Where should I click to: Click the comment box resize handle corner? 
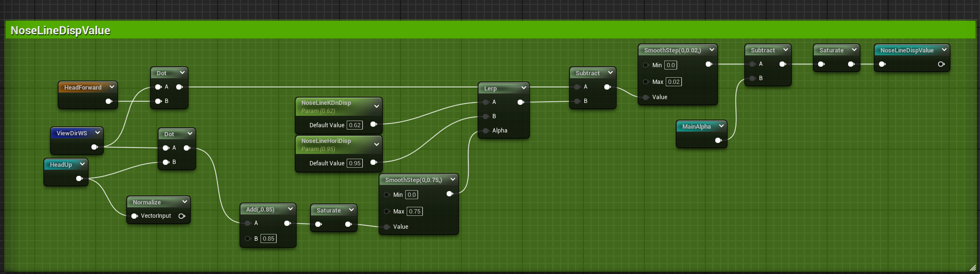point(972,267)
